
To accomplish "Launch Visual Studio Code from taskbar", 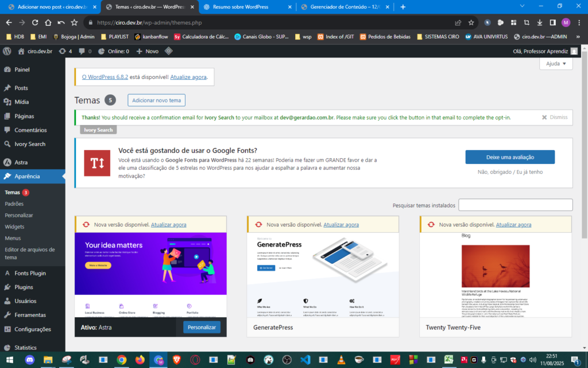I will coord(305,360).
